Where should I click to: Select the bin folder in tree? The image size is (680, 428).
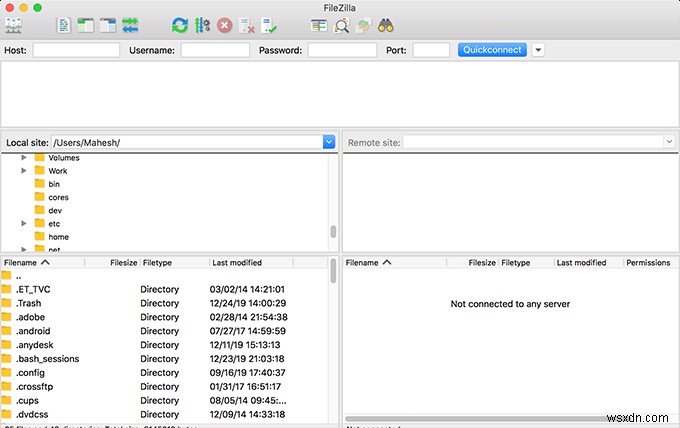tap(54, 184)
